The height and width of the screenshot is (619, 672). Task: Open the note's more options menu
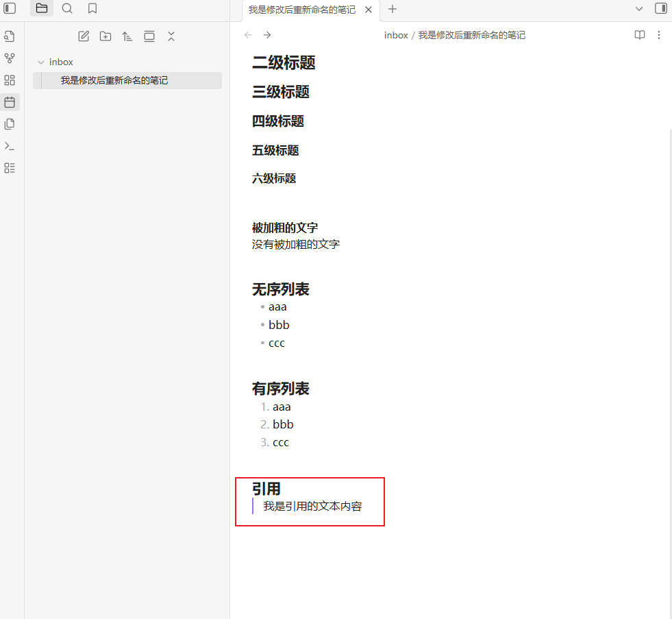(659, 35)
